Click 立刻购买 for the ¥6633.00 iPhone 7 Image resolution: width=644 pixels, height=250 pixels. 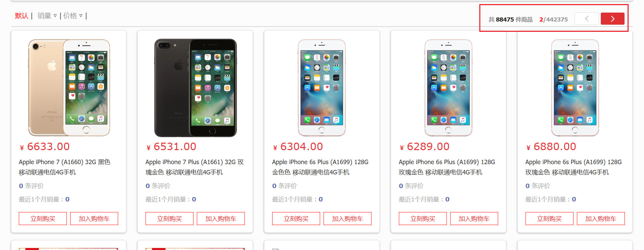pos(43,219)
